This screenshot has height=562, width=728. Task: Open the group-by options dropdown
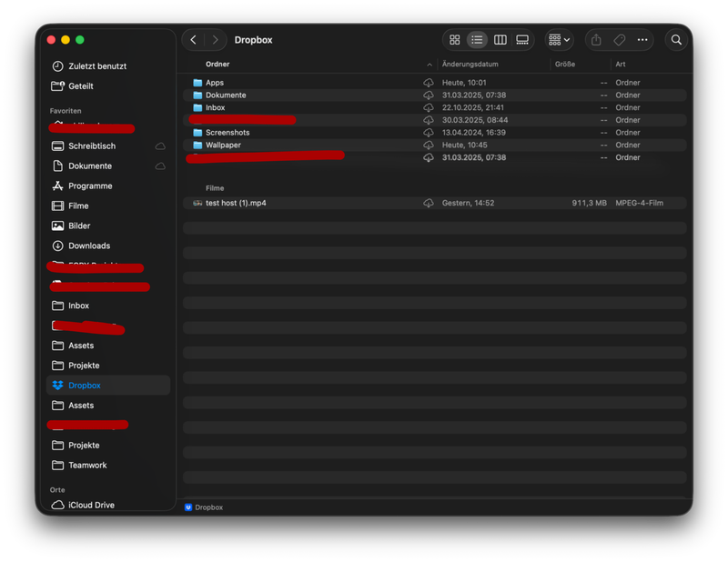(559, 40)
